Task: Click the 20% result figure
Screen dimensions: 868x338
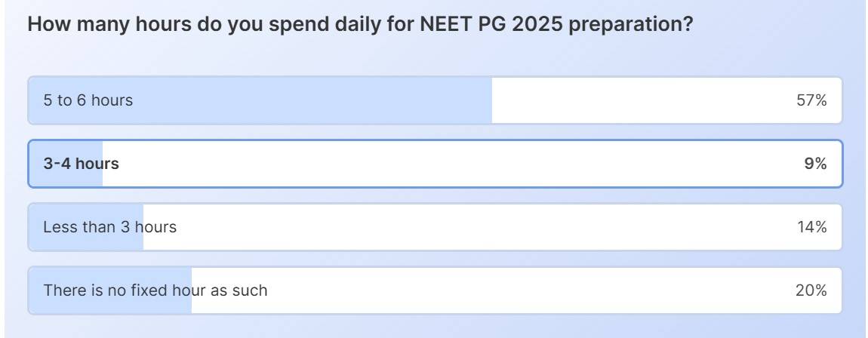Action: point(811,290)
